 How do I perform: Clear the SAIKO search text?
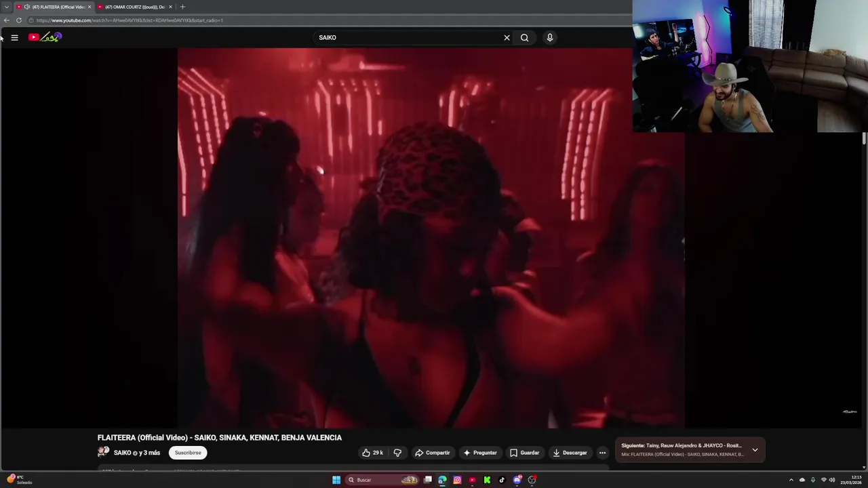coord(507,37)
